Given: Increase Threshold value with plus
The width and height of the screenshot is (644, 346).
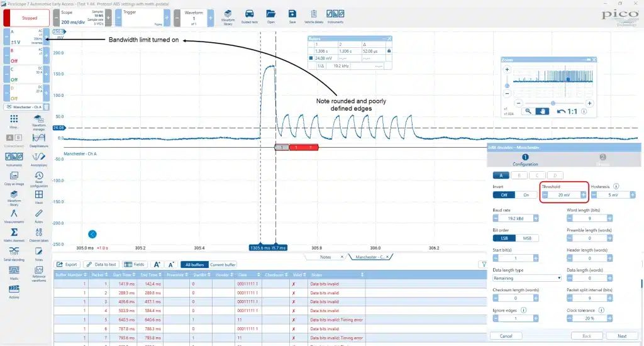Looking at the screenshot, I should coord(583,195).
